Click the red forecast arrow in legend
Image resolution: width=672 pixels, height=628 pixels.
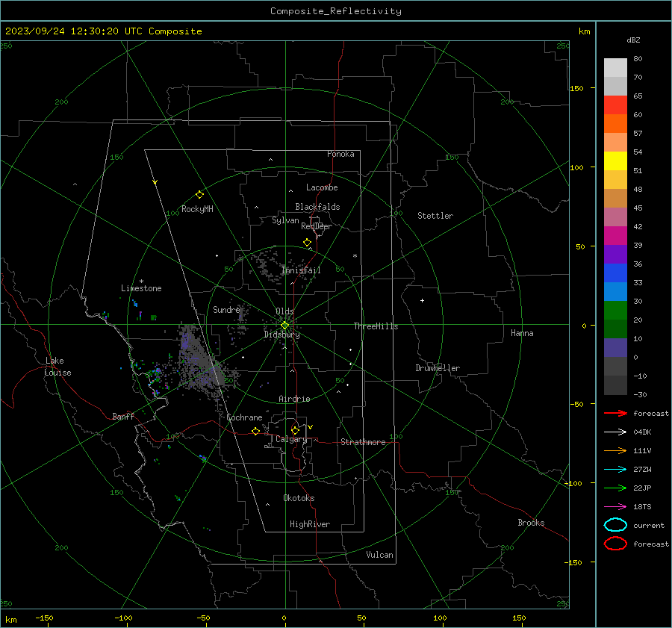click(x=615, y=413)
